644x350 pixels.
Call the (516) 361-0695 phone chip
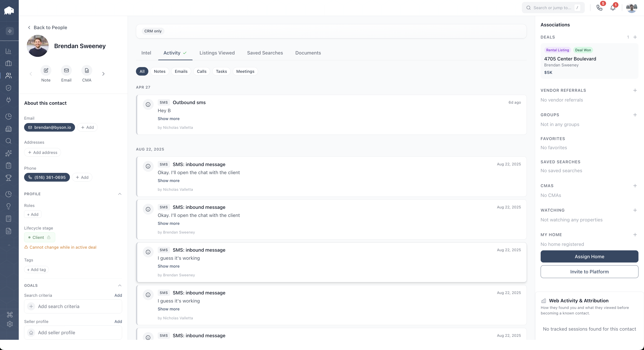47,177
